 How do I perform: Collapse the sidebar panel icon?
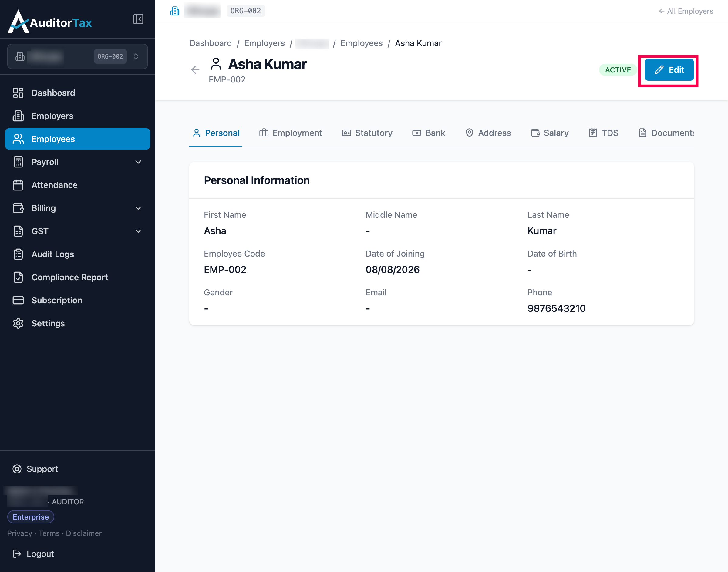coord(138,19)
